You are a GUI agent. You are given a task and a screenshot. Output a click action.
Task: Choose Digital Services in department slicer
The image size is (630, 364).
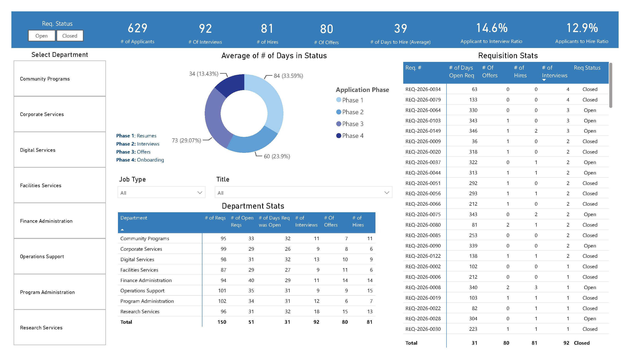pyautogui.click(x=60, y=150)
